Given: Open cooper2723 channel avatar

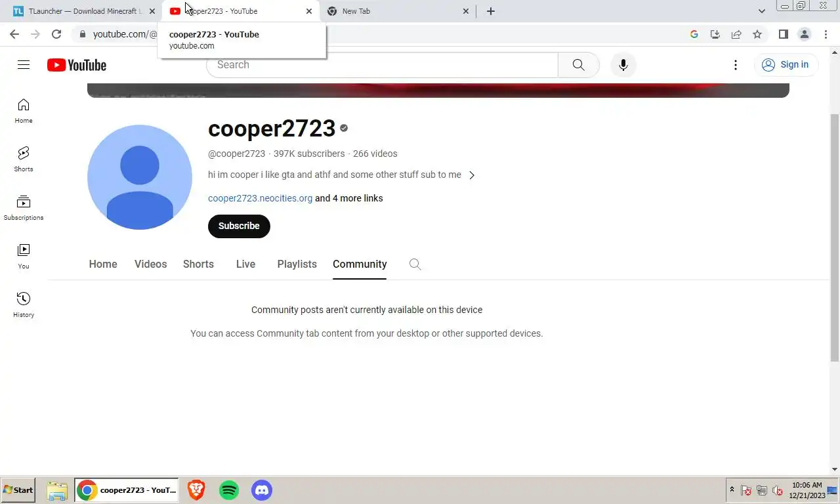Looking at the screenshot, I should [x=140, y=177].
